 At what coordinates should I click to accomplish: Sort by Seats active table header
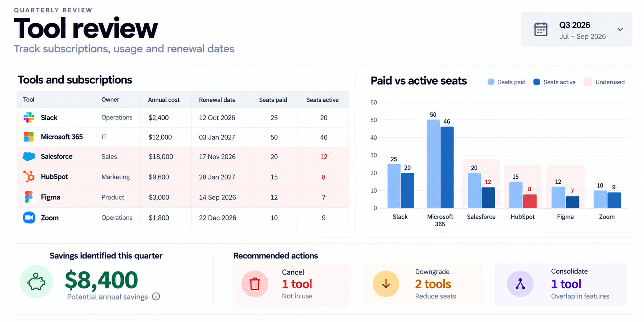323,100
